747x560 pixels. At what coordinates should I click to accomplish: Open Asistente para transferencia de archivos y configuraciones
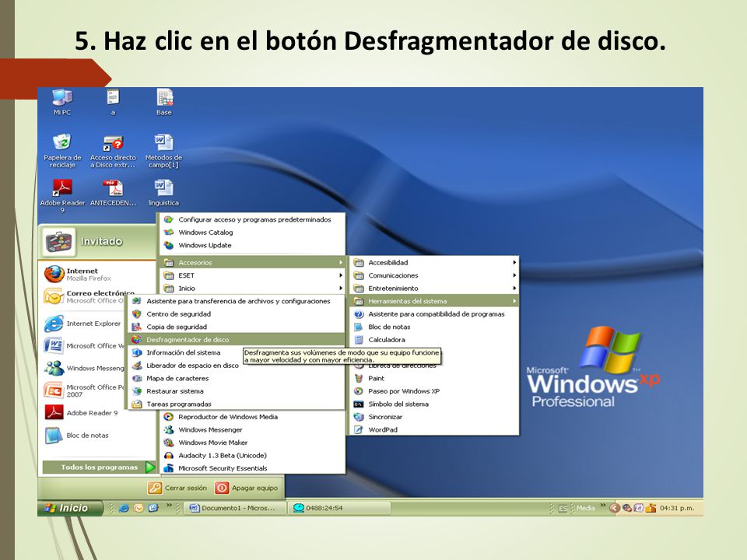pos(237,301)
